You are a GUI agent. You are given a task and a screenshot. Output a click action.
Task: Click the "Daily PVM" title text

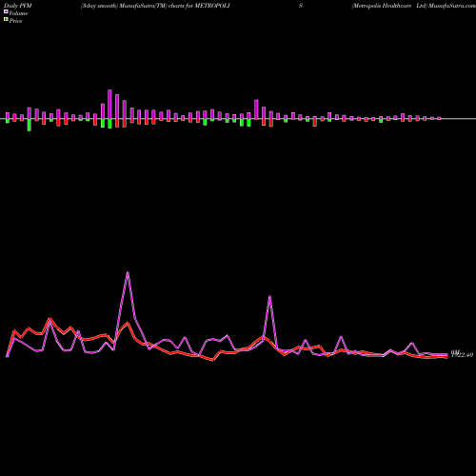click(18, 6)
